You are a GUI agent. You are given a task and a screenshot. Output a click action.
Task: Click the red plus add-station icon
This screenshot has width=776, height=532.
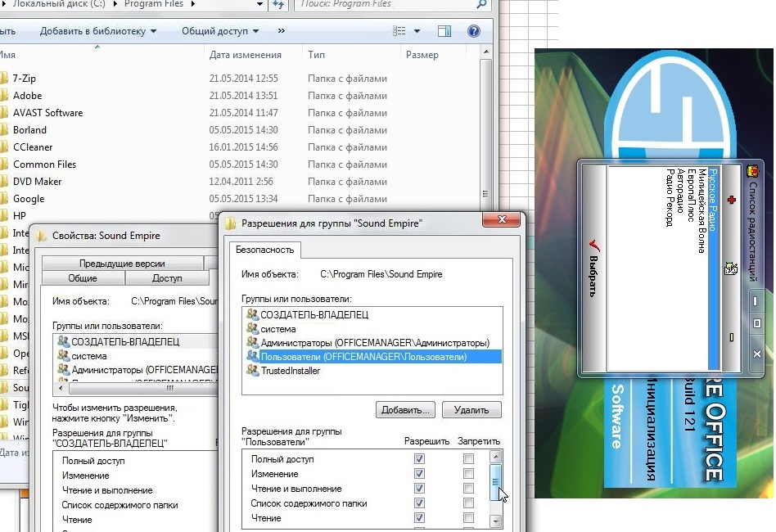(731, 201)
